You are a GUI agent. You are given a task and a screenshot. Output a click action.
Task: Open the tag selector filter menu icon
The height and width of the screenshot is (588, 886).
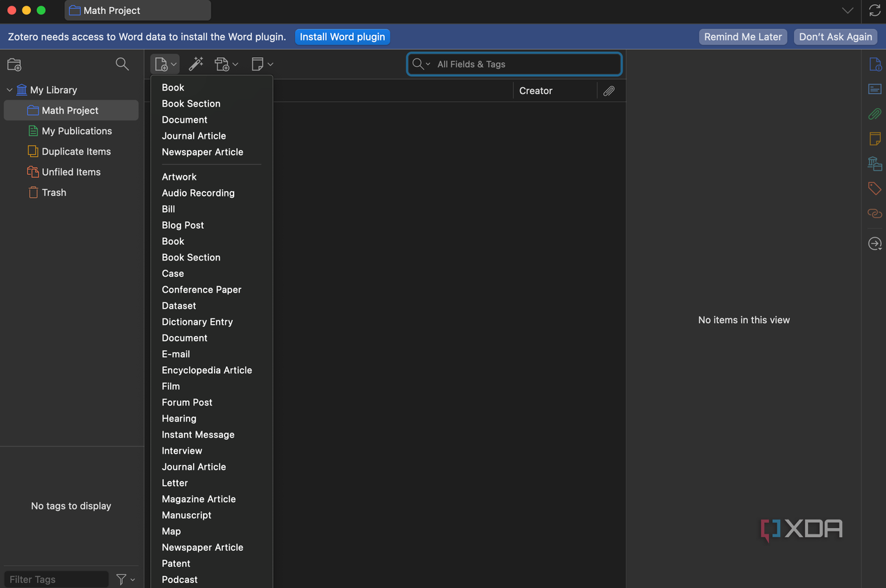(125, 579)
